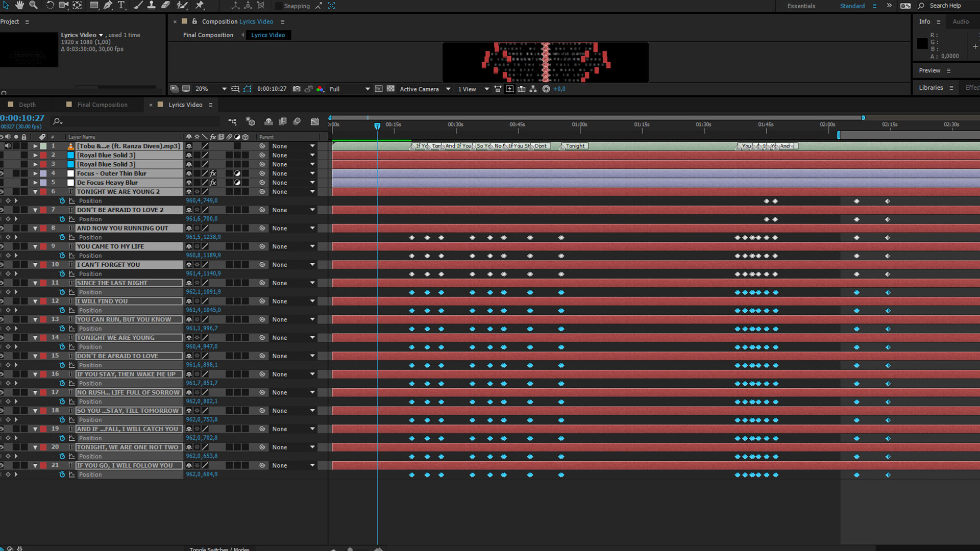Switch to the Final Composition timeline tab
Screen dimensions: 980x551
coord(102,105)
